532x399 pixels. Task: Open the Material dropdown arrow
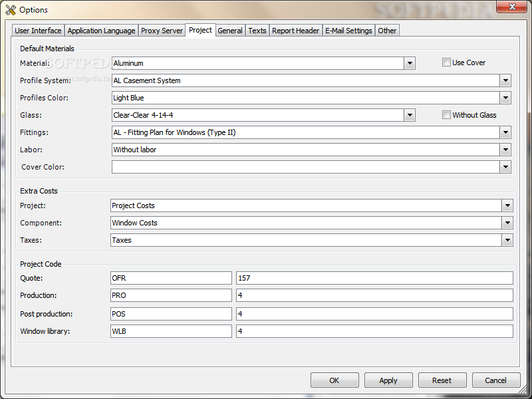[410, 63]
